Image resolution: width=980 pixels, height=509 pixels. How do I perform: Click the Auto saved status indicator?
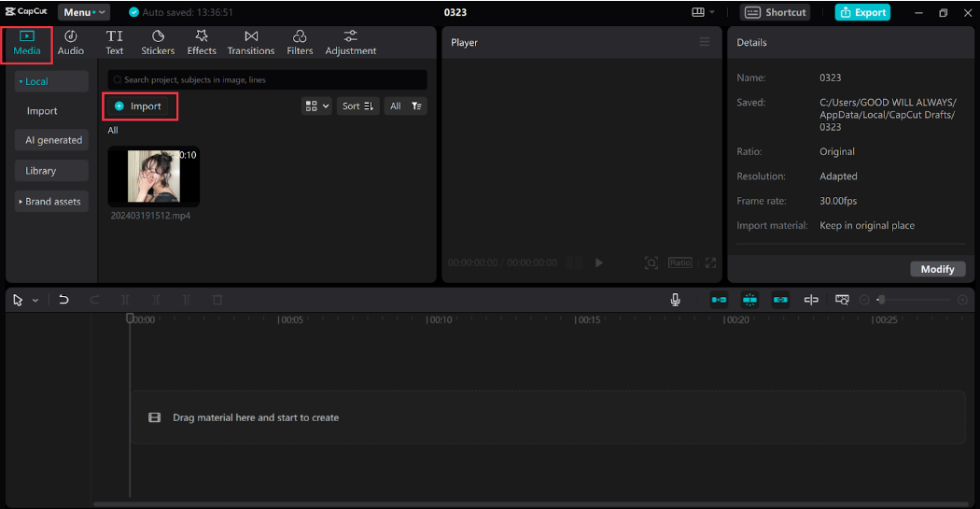pyautogui.click(x=181, y=12)
